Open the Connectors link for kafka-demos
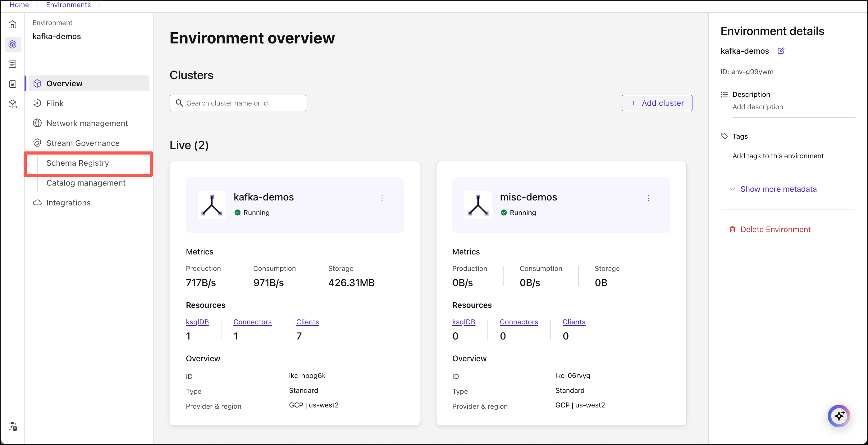Screen dimensions: 868x445 pos(252,322)
